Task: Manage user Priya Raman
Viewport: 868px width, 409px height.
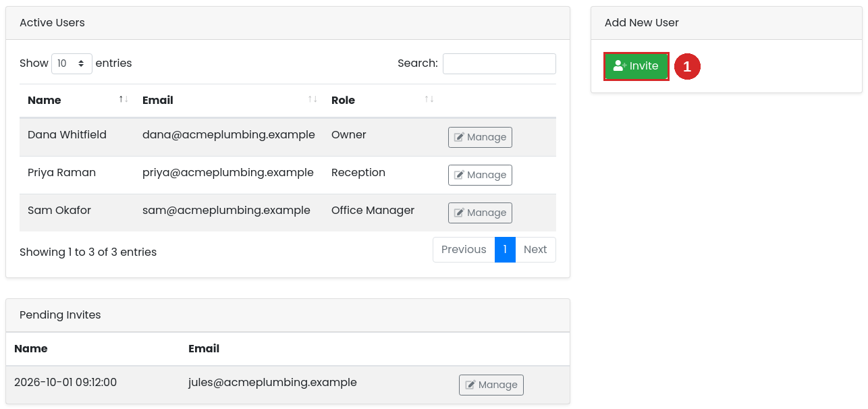Action: tap(480, 175)
